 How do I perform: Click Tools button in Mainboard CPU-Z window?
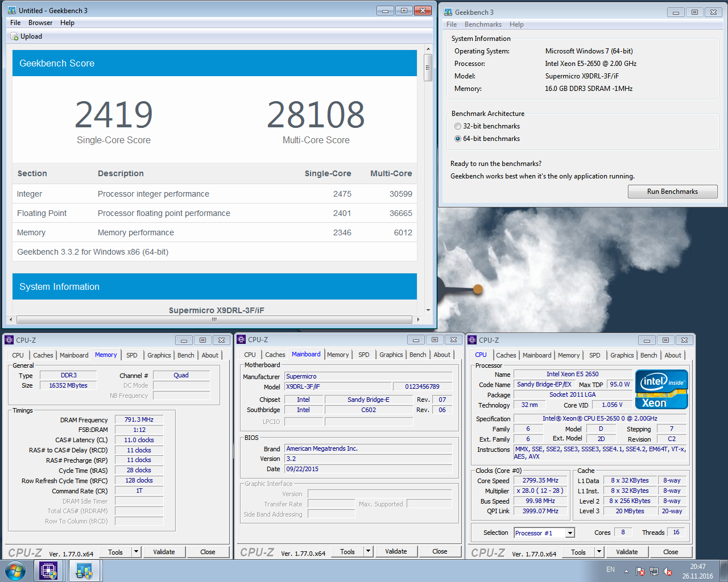348,551
